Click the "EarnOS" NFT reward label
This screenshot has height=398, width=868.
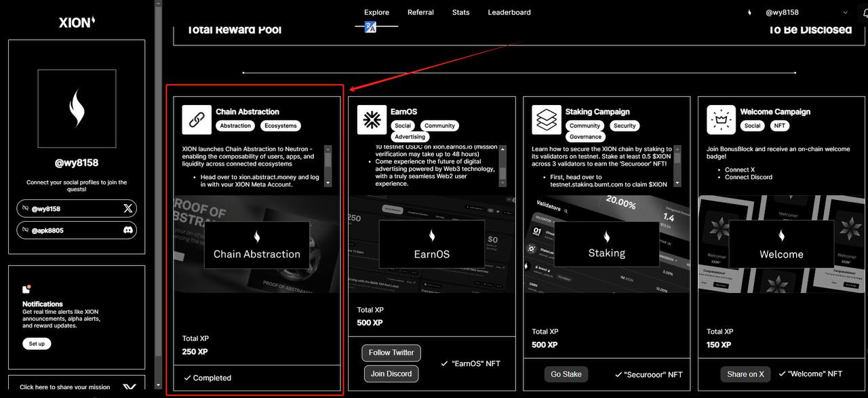471,363
